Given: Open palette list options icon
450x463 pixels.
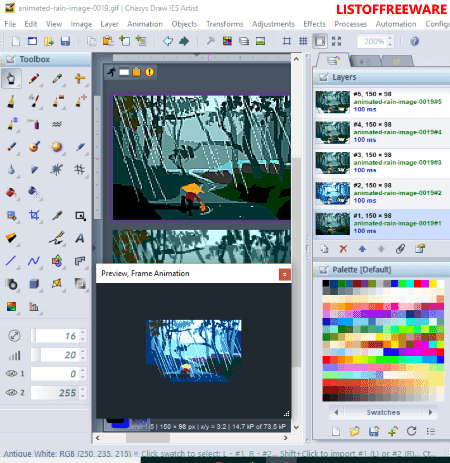Looking at the screenshot, I should (x=431, y=431).
